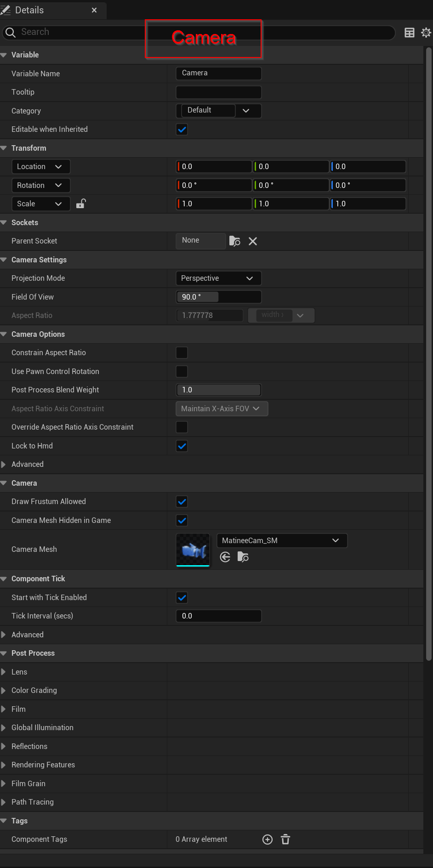This screenshot has height=868, width=433.
Task: Expand the Path Tracing category
Action: (4, 802)
